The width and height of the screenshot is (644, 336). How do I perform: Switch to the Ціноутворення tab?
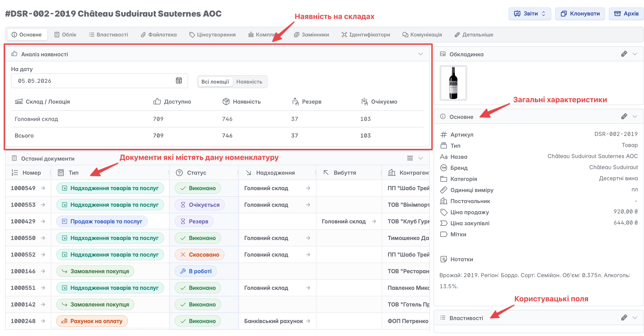[213, 35]
